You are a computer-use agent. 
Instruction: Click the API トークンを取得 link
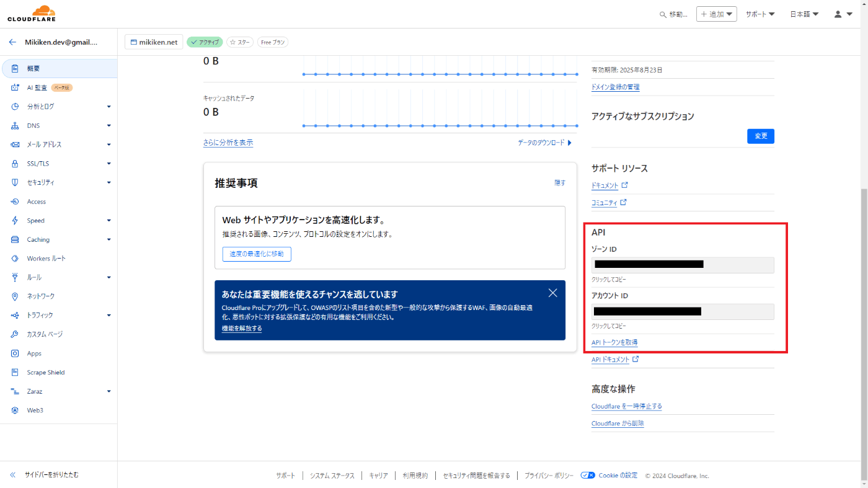coord(614,342)
